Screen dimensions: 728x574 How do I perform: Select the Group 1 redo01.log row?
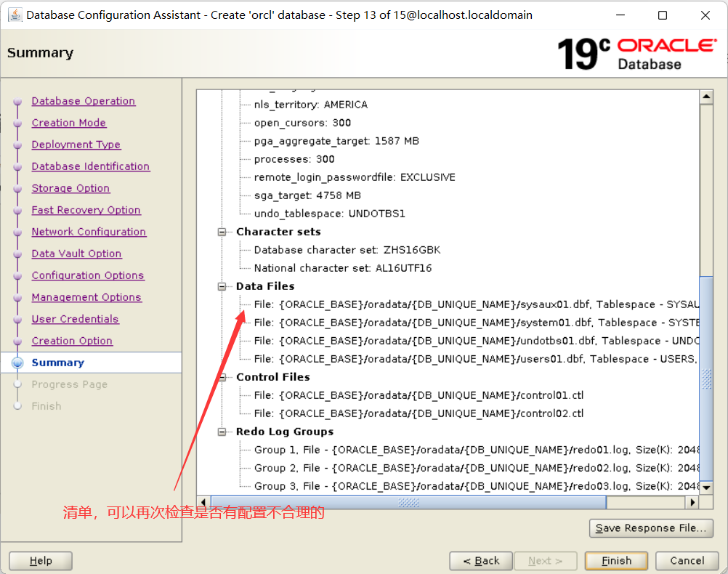tap(477, 450)
